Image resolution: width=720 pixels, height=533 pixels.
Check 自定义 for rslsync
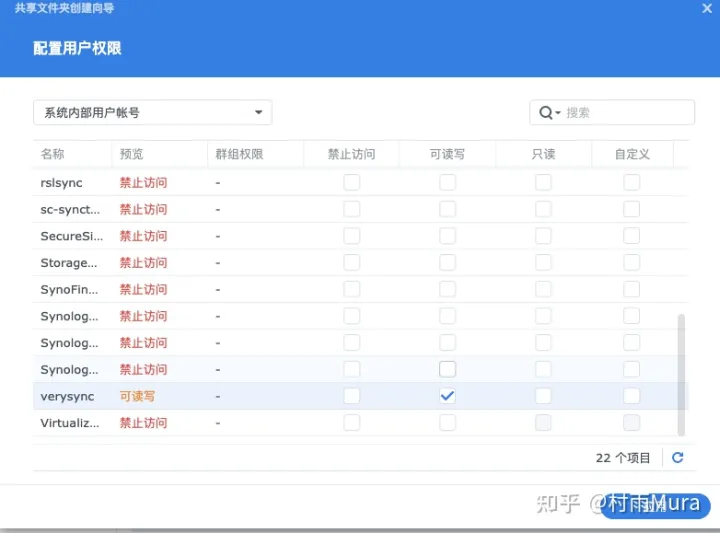(632, 182)
